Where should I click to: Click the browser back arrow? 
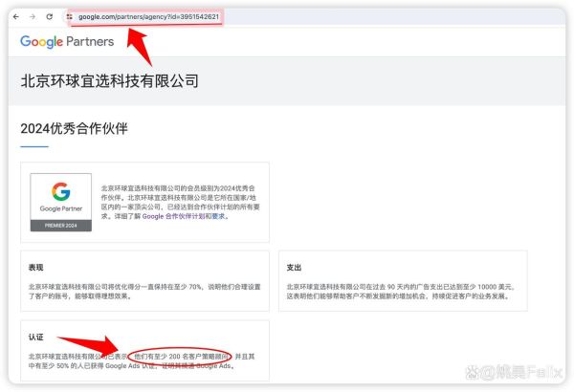(x=15, y=16)
